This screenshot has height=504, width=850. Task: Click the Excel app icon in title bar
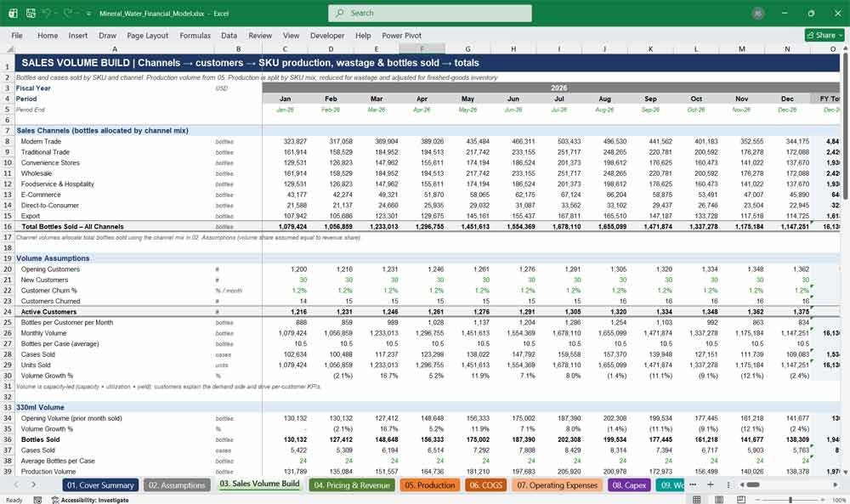pos(13,13)
